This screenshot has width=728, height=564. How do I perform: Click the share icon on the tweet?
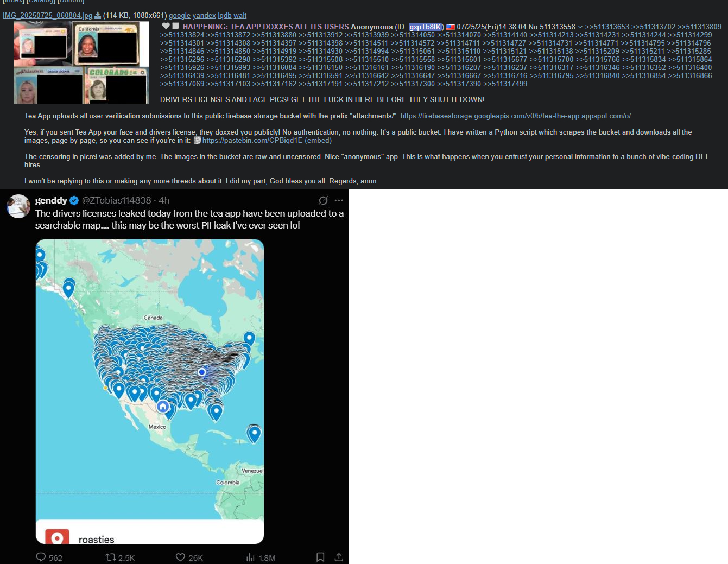click(339, 557)
